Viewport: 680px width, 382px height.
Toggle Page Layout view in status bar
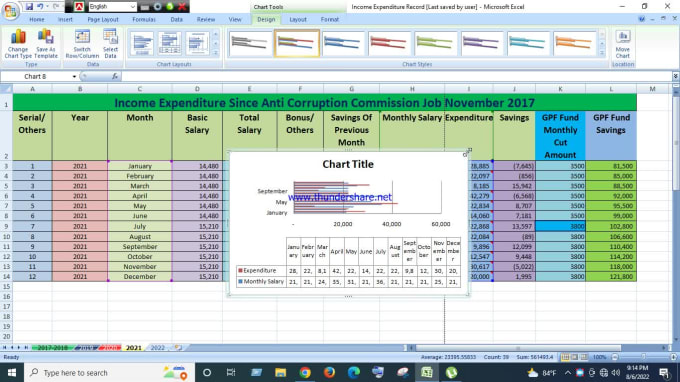click(575, 357)
